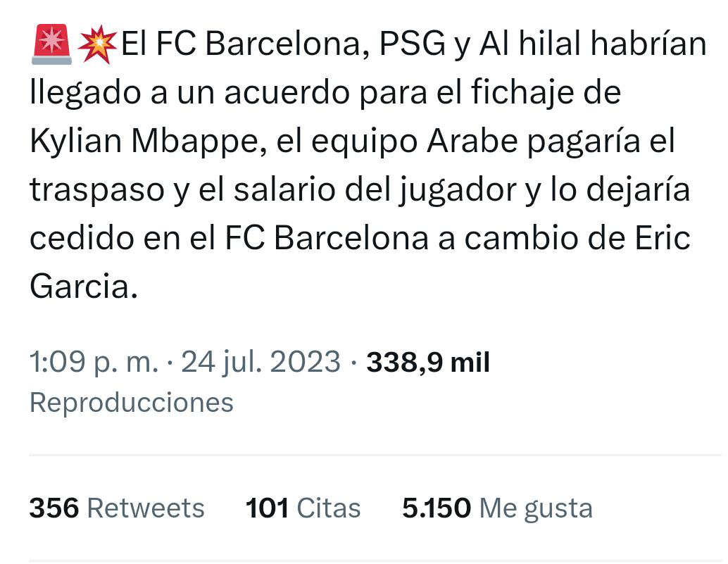This screenshot has width=728, height=564.
Task: Click the Retweets word label
Action: [x=146, y=508]
